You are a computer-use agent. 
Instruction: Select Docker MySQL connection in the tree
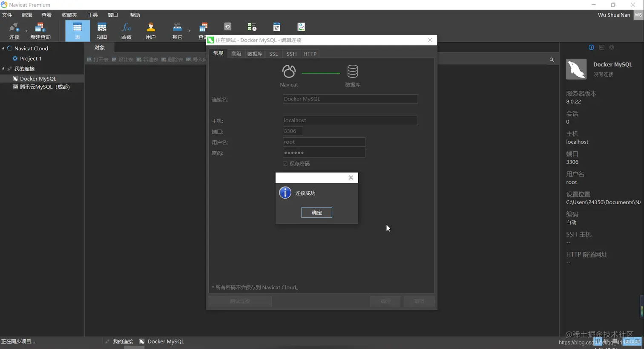38,78
